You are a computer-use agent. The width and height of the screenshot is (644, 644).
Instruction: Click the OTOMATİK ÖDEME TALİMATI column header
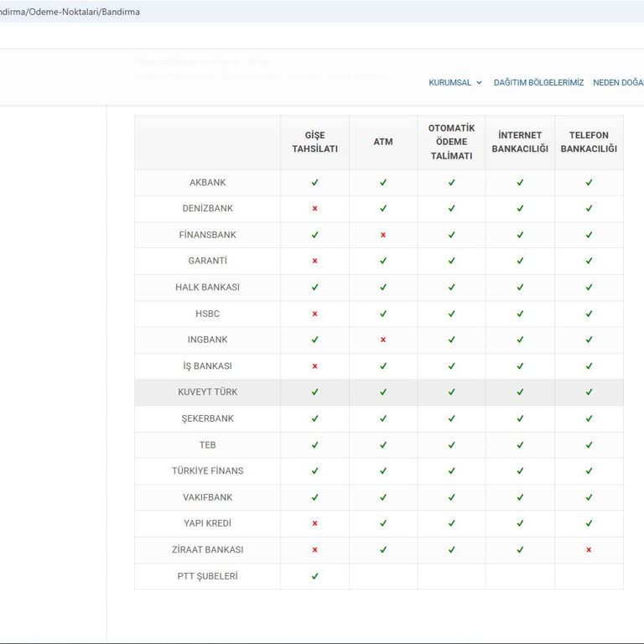[x=451, y=142]
